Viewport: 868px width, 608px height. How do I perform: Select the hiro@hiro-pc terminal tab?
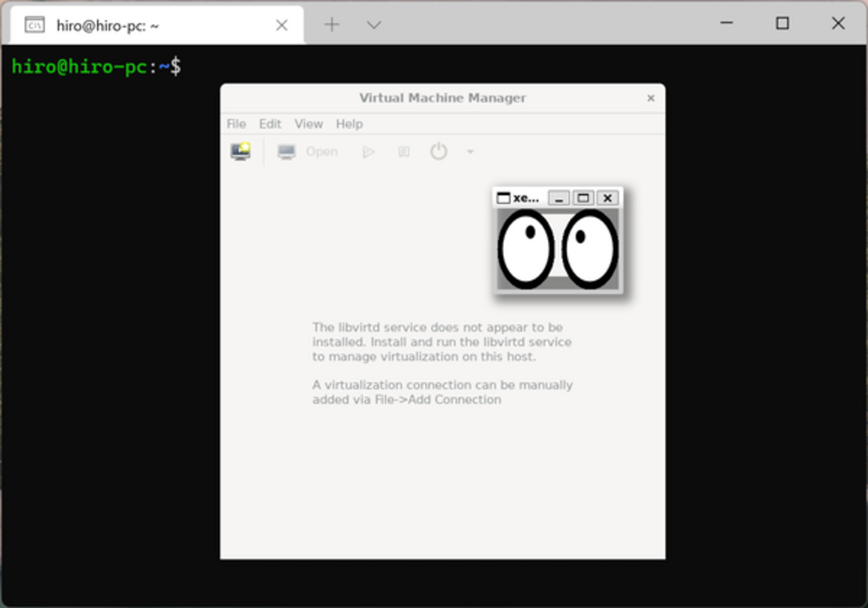click(x=157, y=25)
